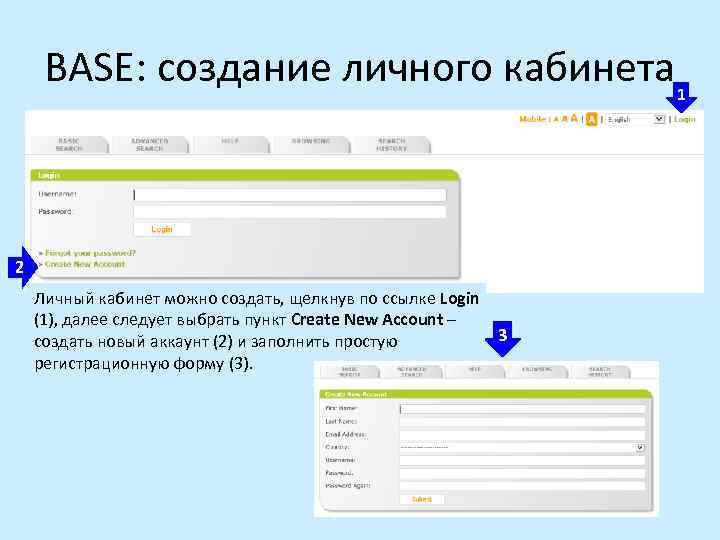This screenshot has width=720, height=540.
Task: Open the Country dropdown in the registration form
Action: click(522, 447)
